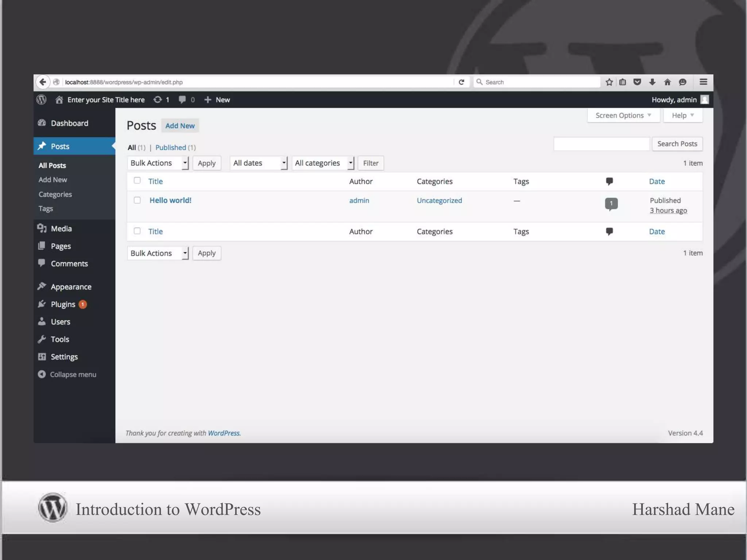Reload the page with the refresh icon

461,82
